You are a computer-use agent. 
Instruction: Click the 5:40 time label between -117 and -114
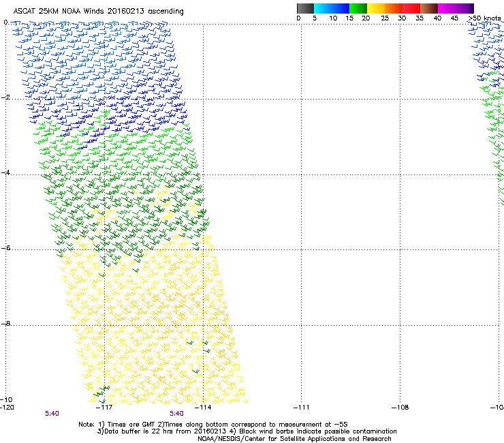click(177, 414)
